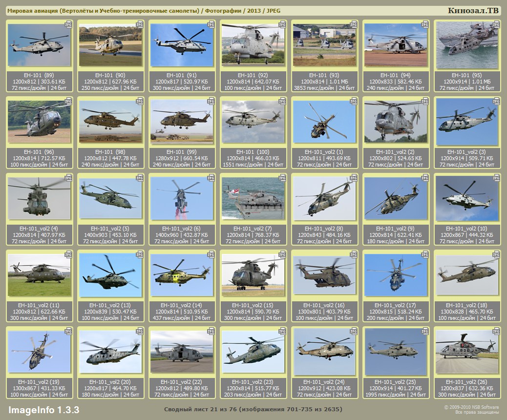The image size is (507, 420).
Task: Click the JPG badge on EH-101_vol2 (22)
Action: click(211, 331)
